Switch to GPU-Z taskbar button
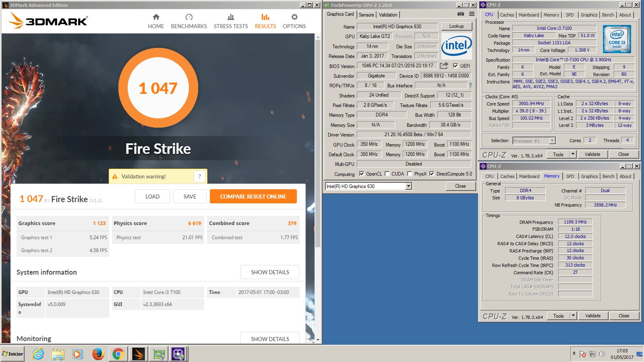Screen dimensions: 644x362 [159, 354]
